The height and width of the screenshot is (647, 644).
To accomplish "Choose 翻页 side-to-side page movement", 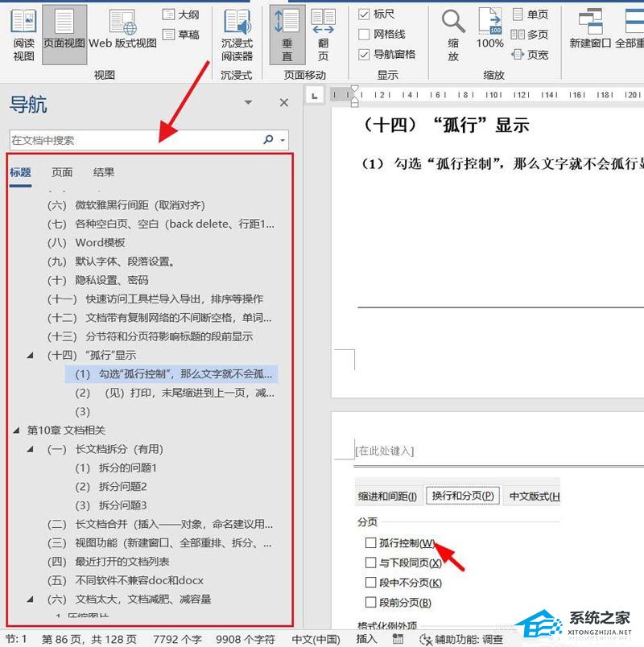I will (324, 35).
